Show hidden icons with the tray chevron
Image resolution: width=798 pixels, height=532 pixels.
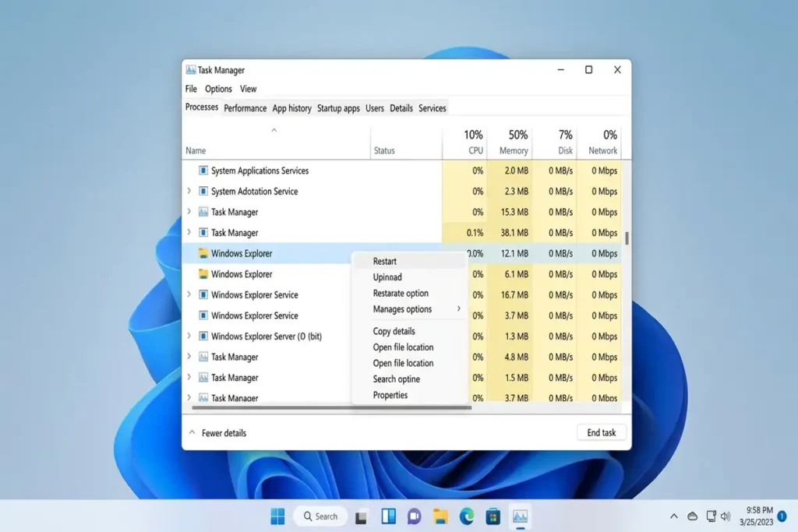[674, 516]
